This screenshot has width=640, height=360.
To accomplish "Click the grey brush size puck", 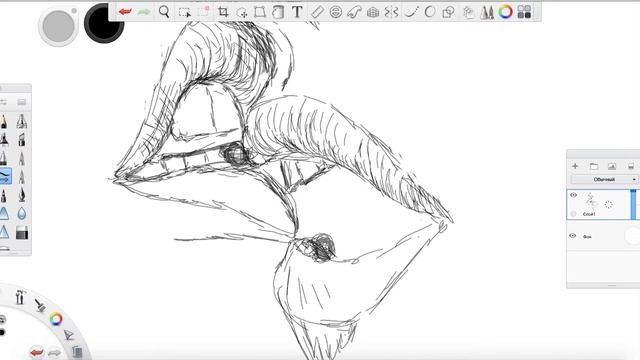I will click(x=58, y=25).
